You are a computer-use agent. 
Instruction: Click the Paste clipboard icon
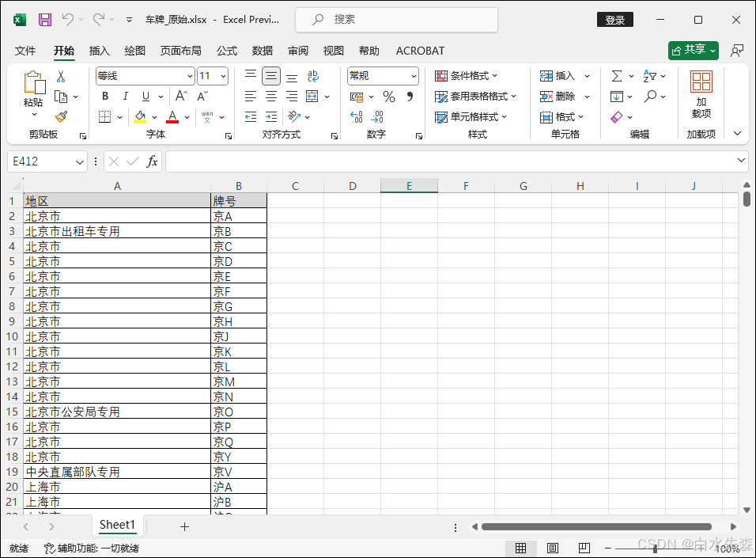point(34,82)
